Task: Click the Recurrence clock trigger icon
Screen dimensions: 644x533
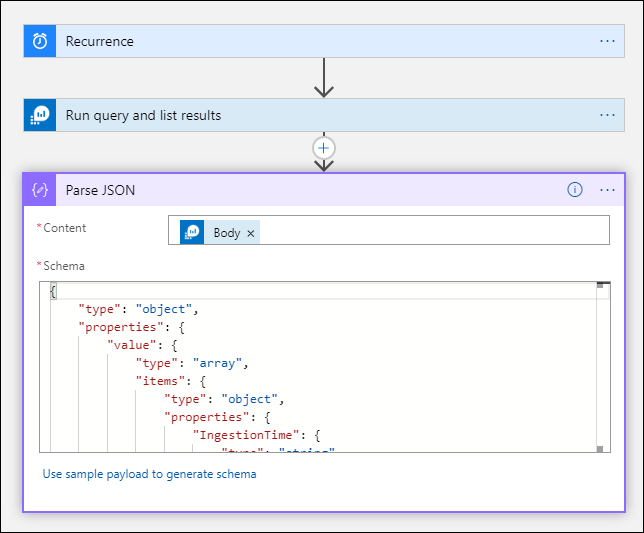Action: click(40, 41)
